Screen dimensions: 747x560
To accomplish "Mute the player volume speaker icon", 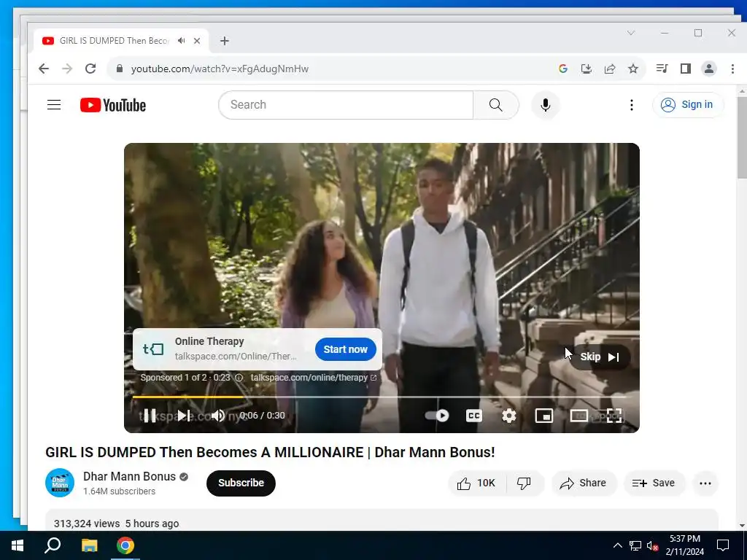I will click(x=218, y=416).
